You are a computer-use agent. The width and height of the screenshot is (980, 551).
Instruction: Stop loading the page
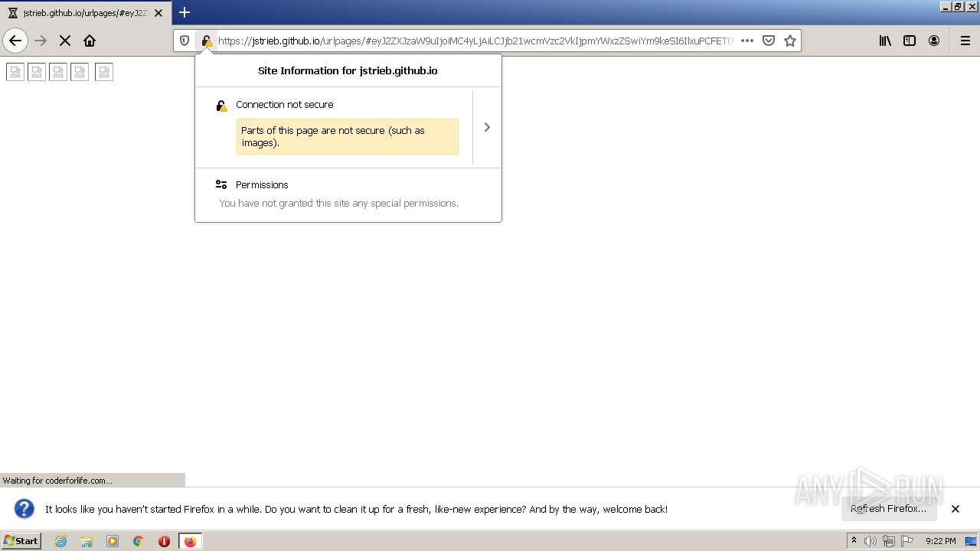[65, 41]
